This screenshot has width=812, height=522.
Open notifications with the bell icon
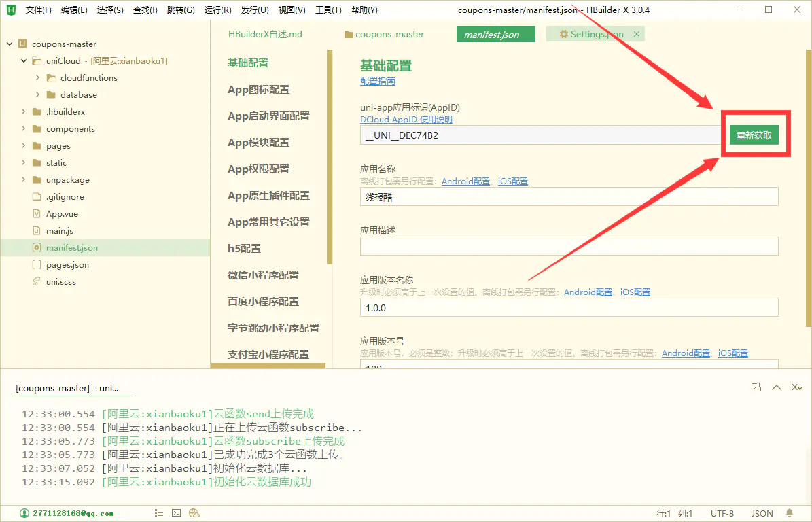(788, 513)
